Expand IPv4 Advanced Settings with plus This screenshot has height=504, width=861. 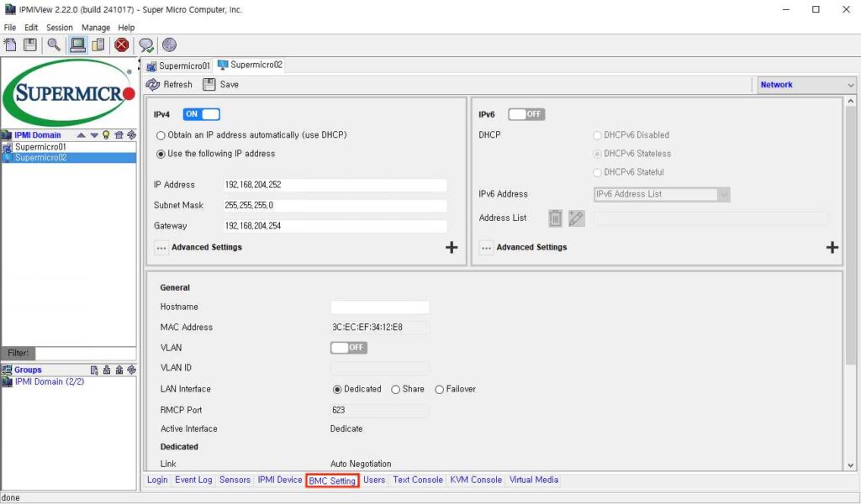coord(452,247)
